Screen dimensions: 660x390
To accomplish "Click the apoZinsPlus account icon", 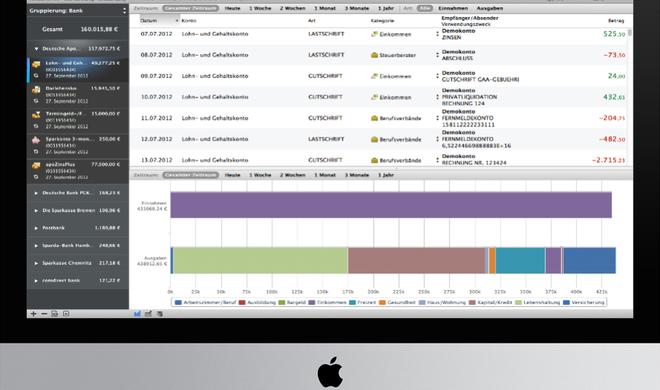I will 36,165.
